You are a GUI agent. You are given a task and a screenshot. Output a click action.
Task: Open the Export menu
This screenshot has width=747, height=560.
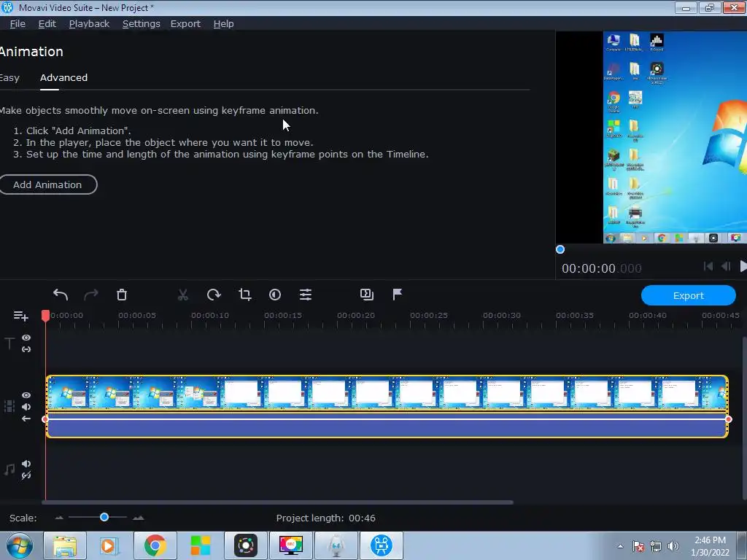click(185, 24)
